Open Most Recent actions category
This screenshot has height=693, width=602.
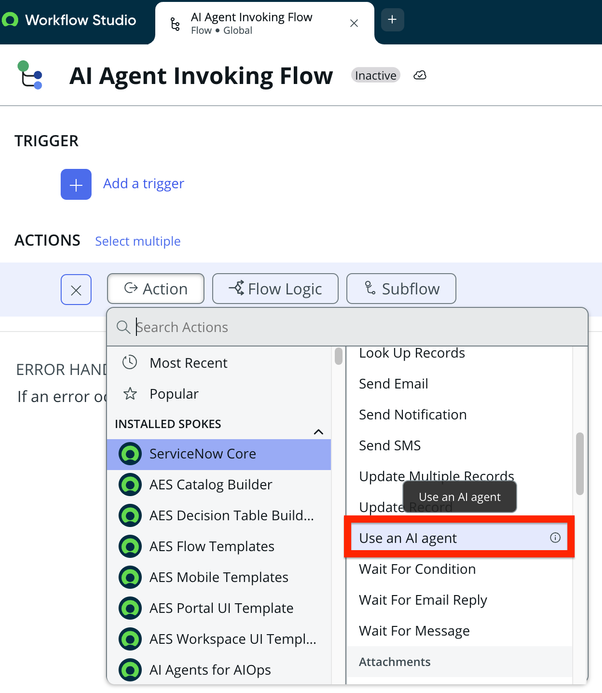point(219,363)
